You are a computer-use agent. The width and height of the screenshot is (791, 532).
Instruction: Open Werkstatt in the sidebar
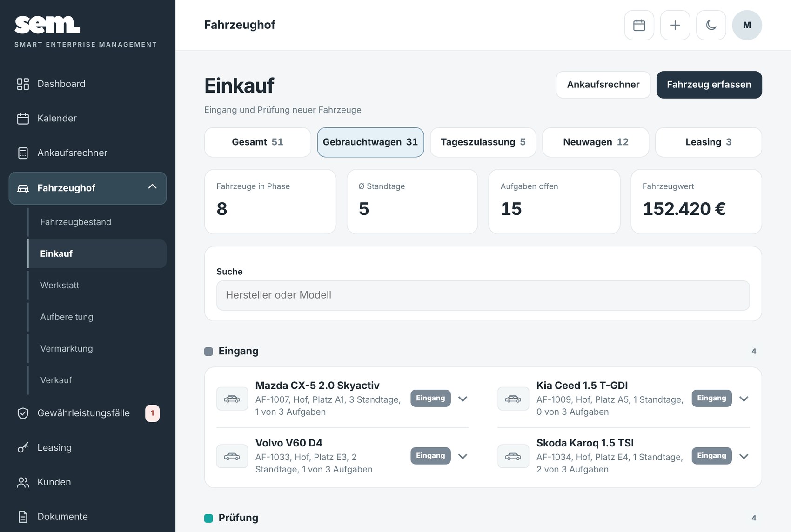tap(97, 286)
